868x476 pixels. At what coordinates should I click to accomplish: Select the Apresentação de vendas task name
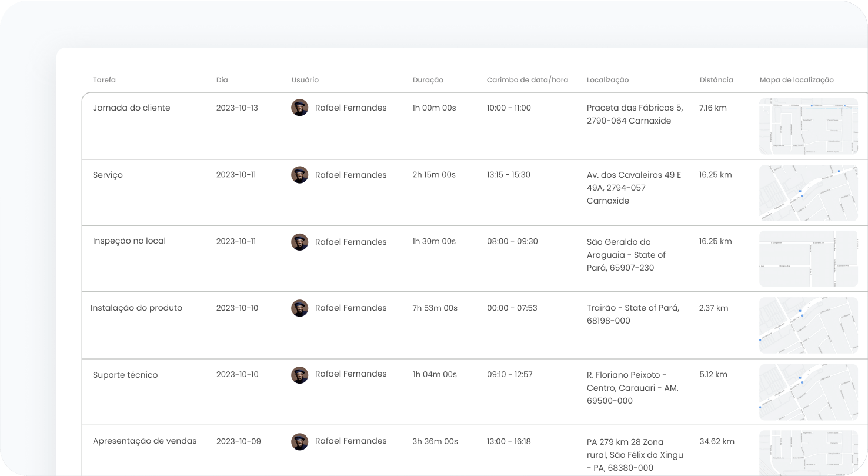145,441
